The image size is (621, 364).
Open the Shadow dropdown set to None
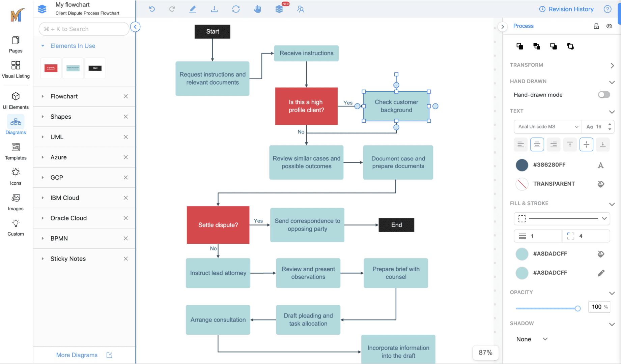[x=531, y=339]
